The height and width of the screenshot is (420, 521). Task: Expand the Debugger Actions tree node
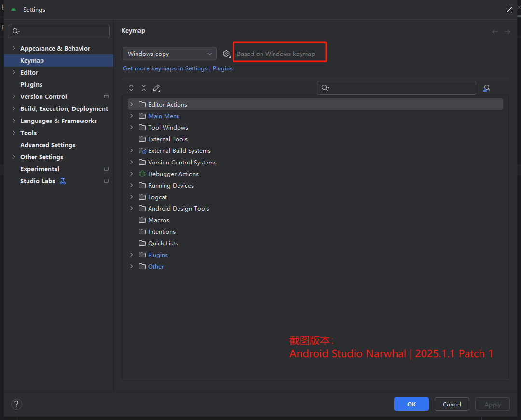click(132, 174)
